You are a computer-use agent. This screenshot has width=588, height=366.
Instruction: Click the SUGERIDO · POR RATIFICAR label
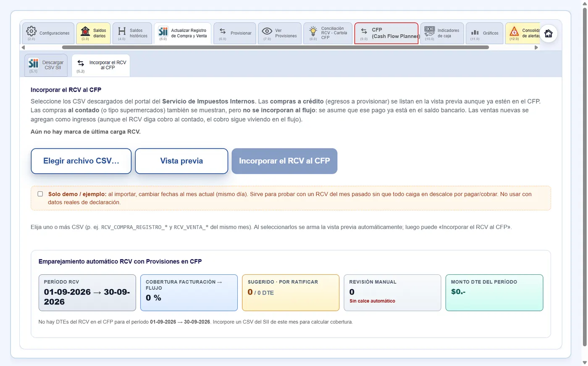[x=283, y=282]
